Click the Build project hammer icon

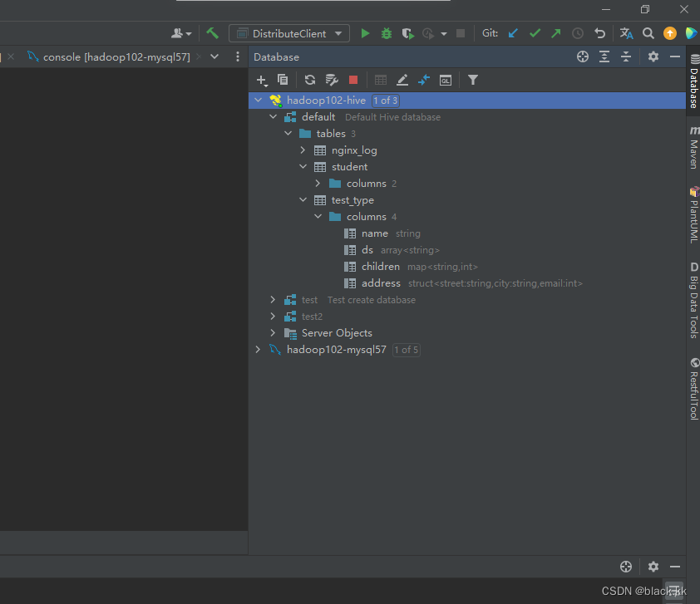point(213,33)
